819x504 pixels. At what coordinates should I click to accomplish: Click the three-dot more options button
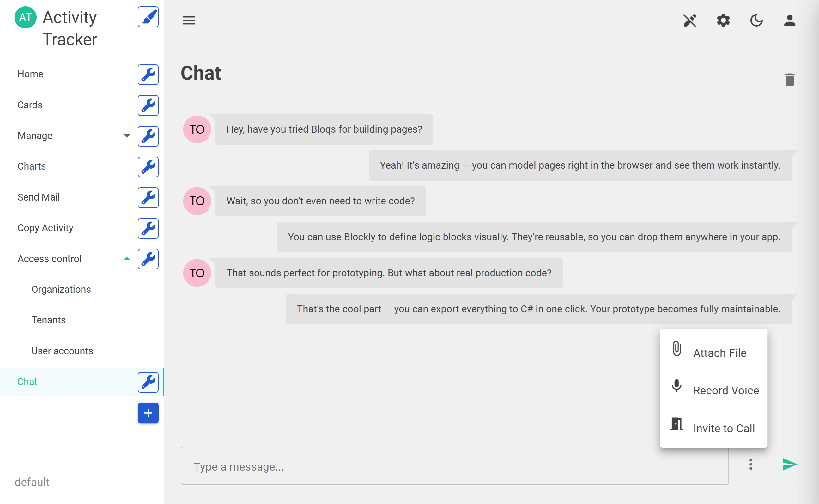[x=751, y=464]
